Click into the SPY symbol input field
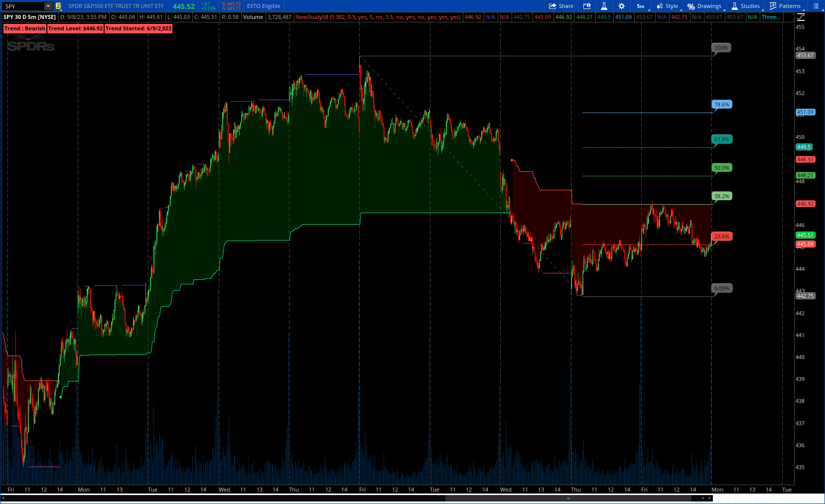 pyautogui.click(x=23, y=6)
